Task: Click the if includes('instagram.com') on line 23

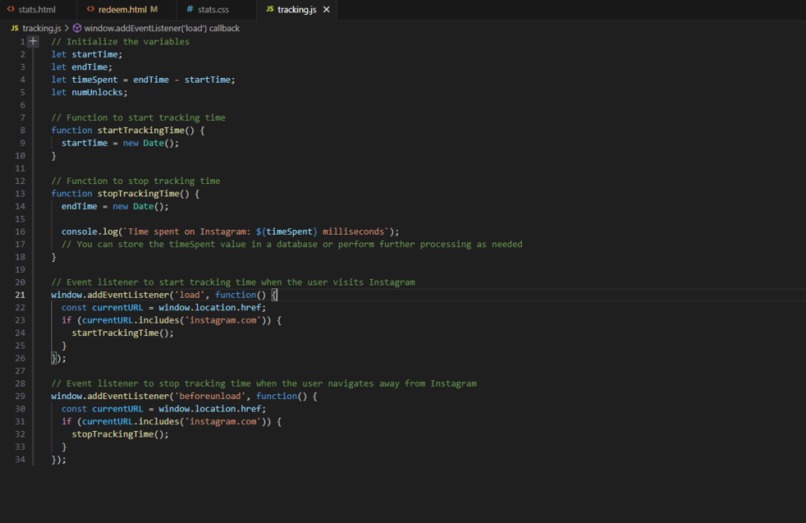Action: pos(171,320)
